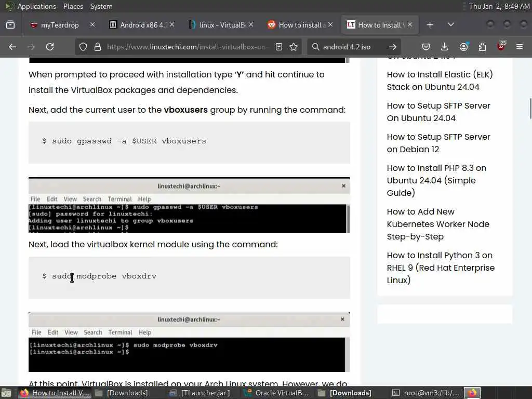Image resolution: width=532 pixels, height=399 pixels.
Task: Open the Firefox account icon
Action: tap(464, 47)
